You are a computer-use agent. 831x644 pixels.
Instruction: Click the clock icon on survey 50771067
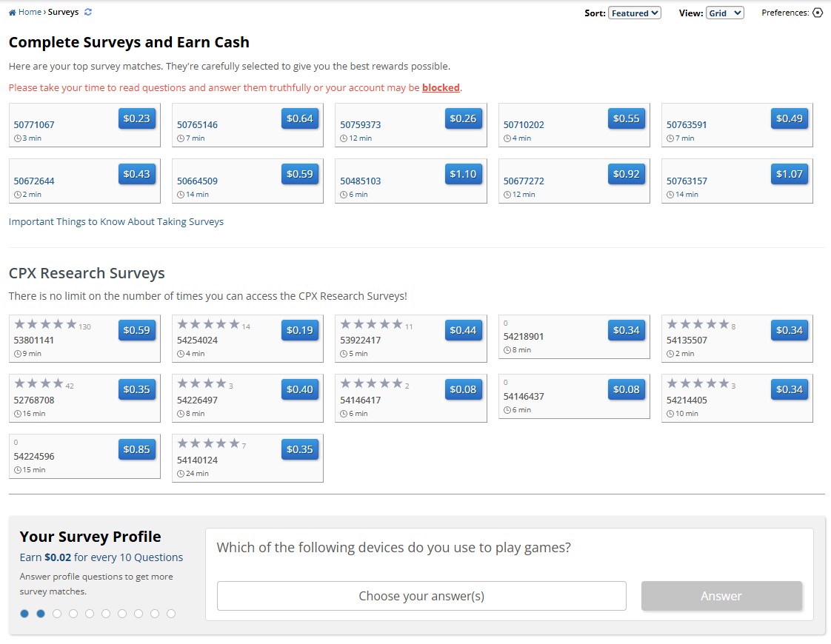click(17, 138)
